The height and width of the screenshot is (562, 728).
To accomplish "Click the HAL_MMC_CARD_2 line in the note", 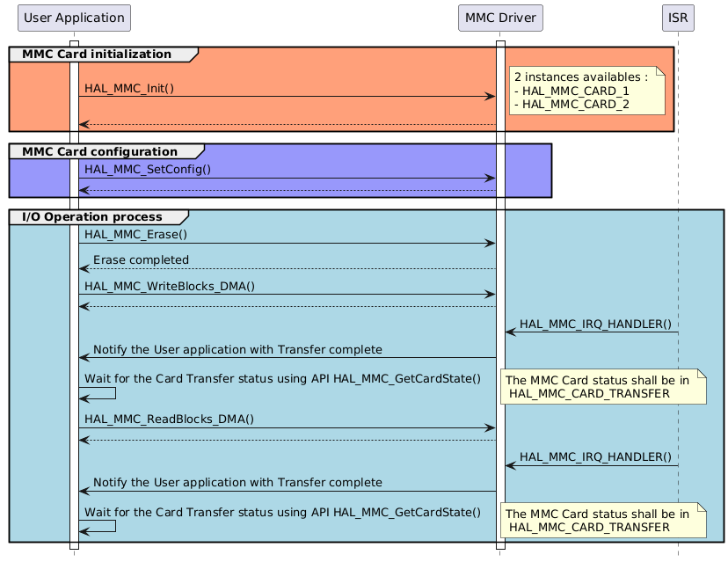I will (572, 104).
